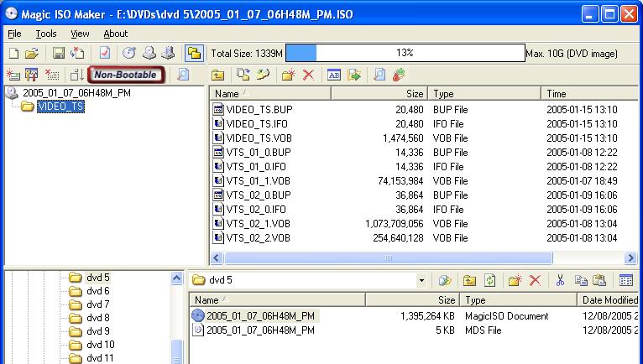Click the Total Size progress bar
643x364 pixels.
405,54
